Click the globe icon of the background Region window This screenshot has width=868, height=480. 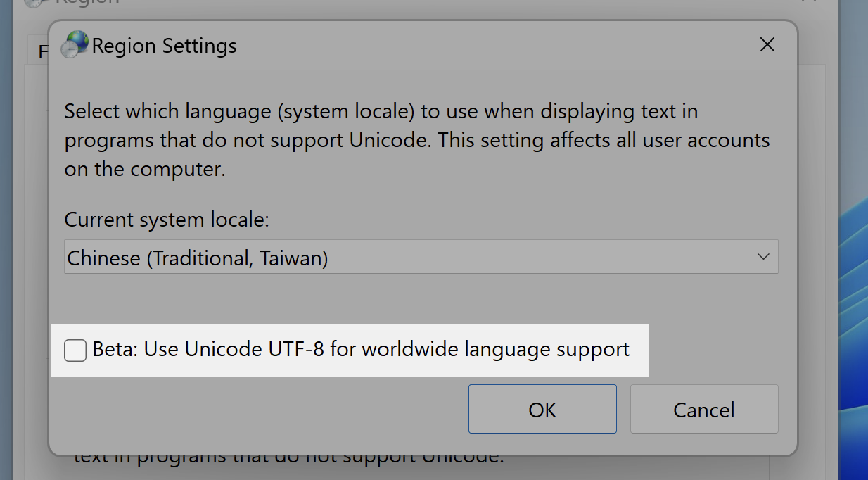click(x=33, y=3)
